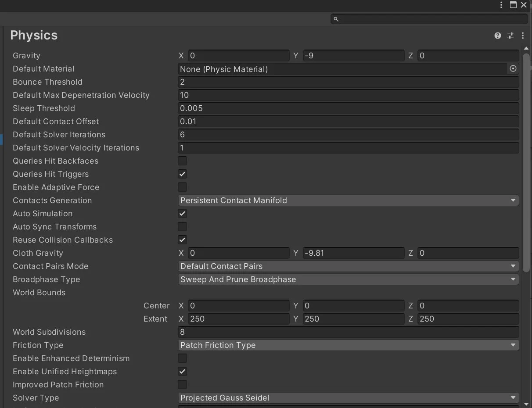Click World Bounds Extent X field
Viewport: 532px width, 408px height.
click(x=239, y=319)
